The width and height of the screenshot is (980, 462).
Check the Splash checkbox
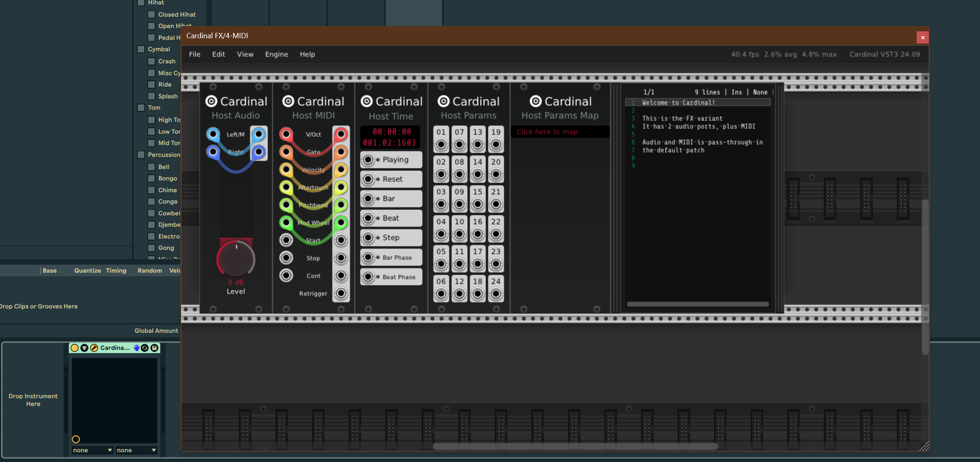(151, 96)
